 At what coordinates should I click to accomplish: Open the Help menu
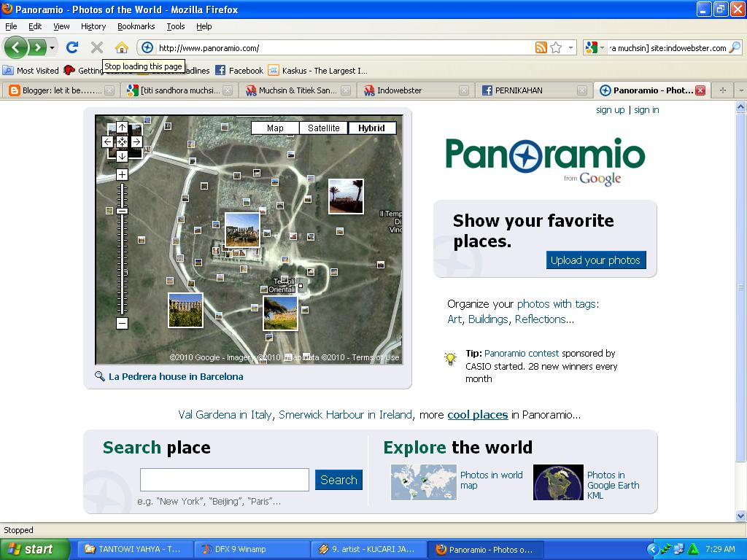coord(204,26)
